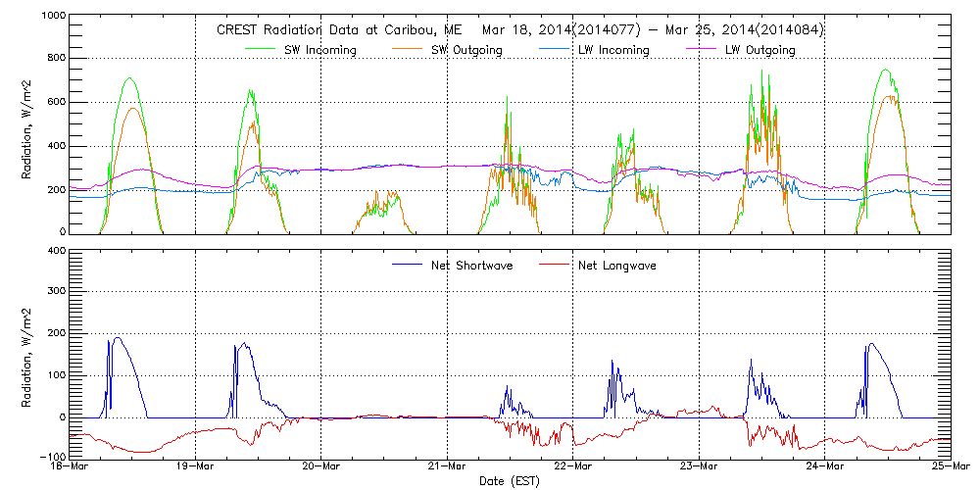Screen dimensions: 980x490
Task: Select the 18-Mar x-axis tick label
Action: point(71,466)
